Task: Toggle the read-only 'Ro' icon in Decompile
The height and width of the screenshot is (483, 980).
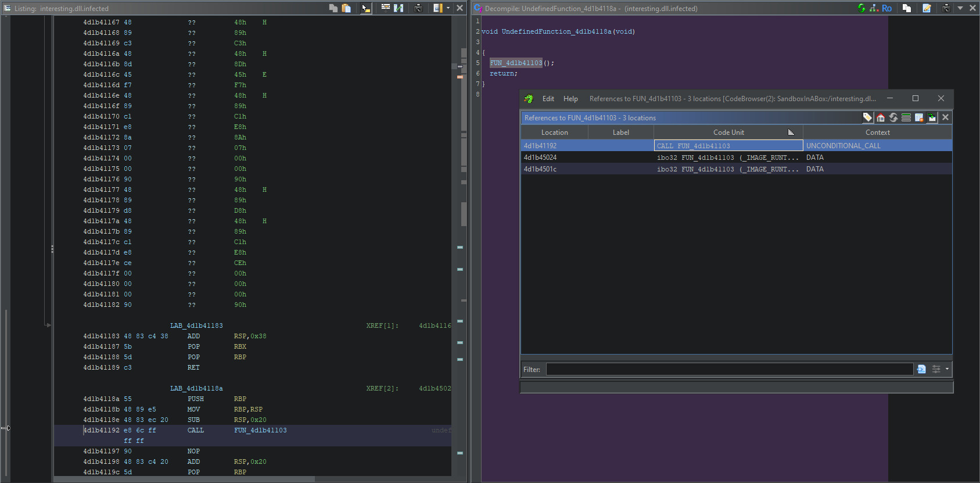Action: click(886, 8)
